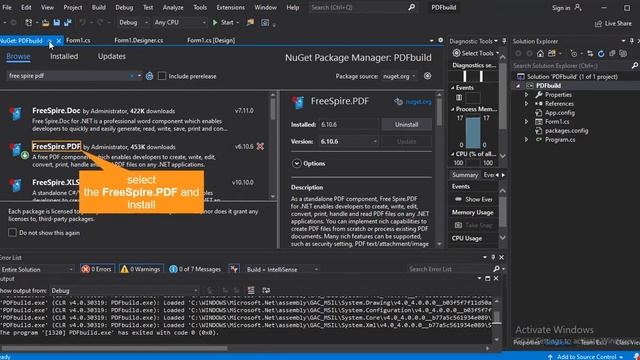This screenshot has width=640, height=360.
Task: Toggle Include prerelease checkbox
Action: click(162, 76)
